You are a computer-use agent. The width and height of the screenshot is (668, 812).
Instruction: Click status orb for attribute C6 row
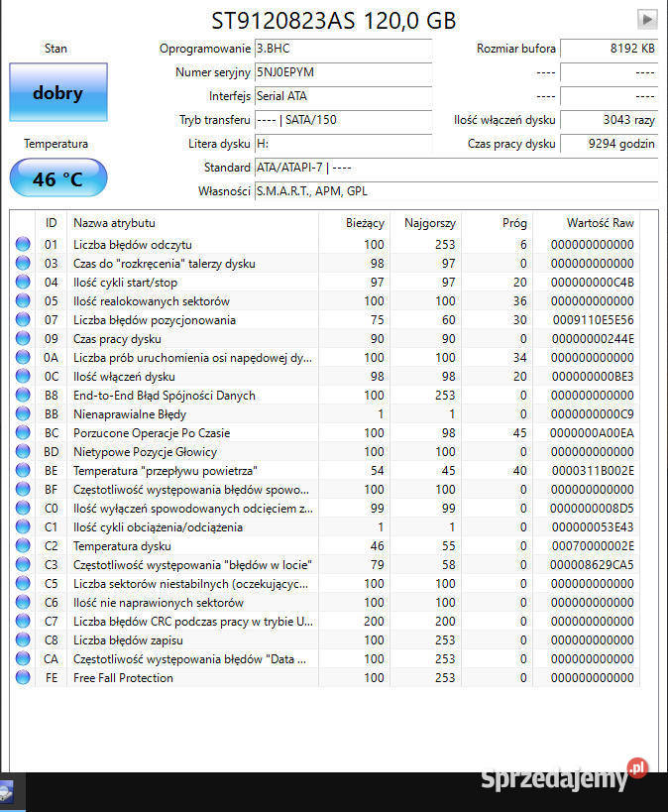pos(23,602)
